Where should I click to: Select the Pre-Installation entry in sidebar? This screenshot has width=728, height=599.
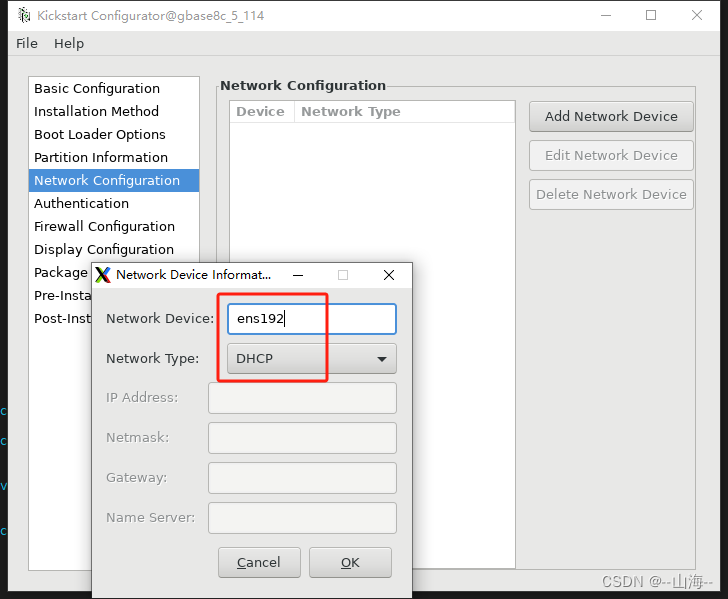coord(60,295)
